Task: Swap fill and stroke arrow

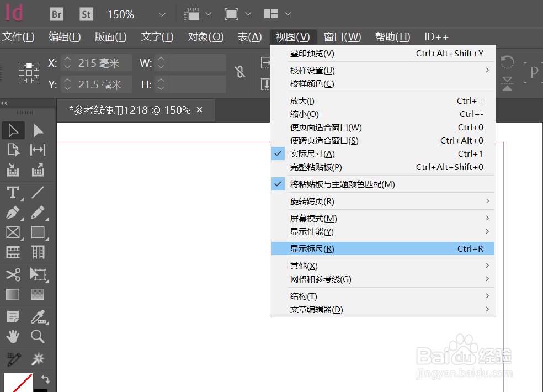Action: click(46, 379)
